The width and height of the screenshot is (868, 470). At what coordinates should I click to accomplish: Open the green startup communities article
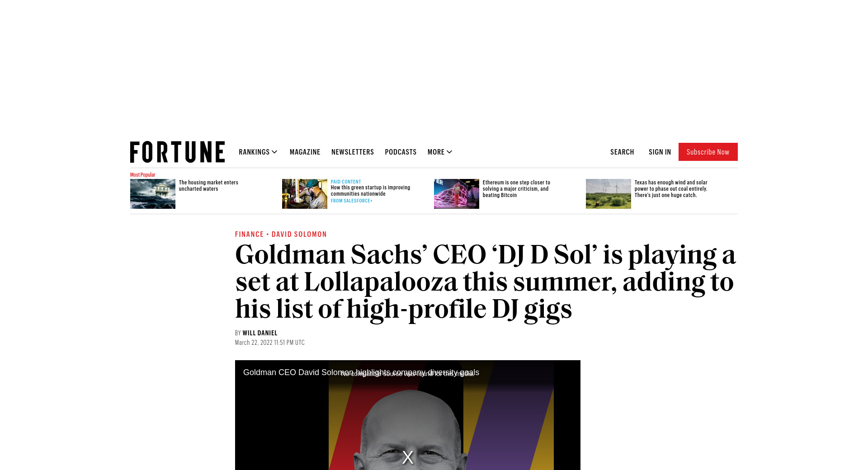pos(370,191)
